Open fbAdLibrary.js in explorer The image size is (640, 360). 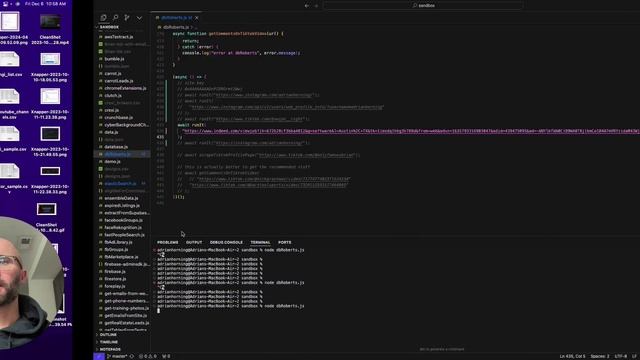click(x=118, y=242)
